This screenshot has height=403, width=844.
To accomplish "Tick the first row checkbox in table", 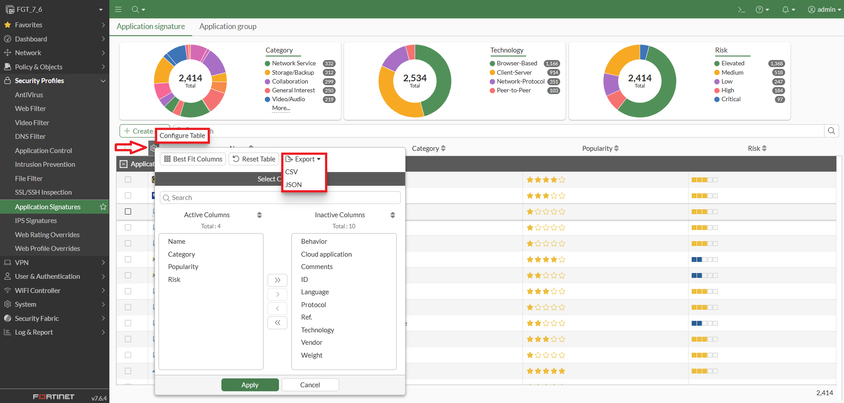I will (127, 180).
